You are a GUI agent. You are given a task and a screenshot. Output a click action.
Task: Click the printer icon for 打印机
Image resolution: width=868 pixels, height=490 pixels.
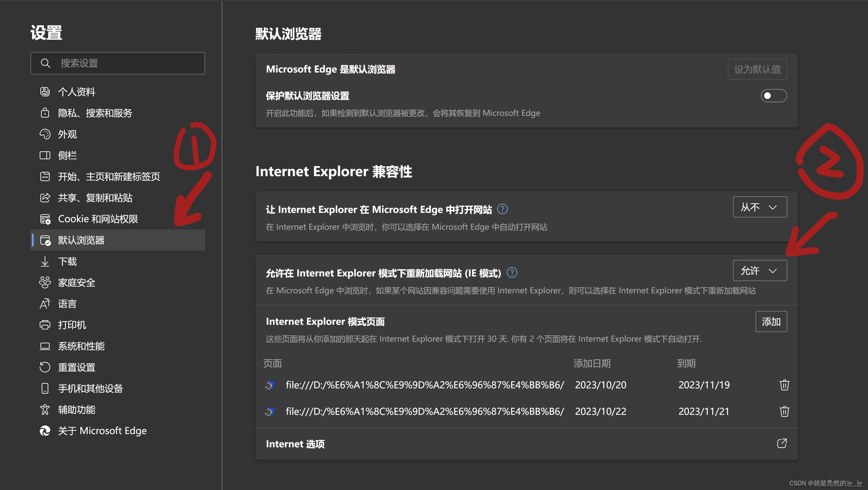tap(45, 325)
